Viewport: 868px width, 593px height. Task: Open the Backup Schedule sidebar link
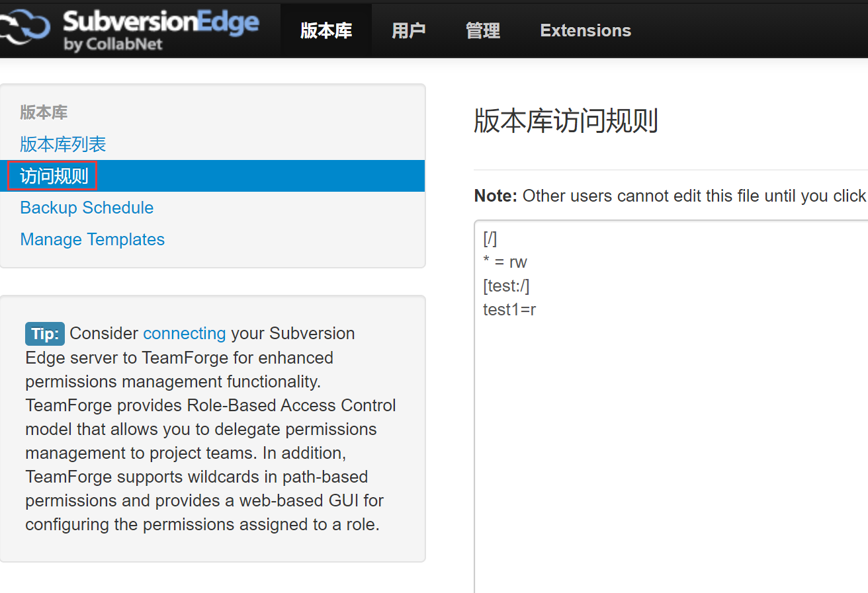87,208
